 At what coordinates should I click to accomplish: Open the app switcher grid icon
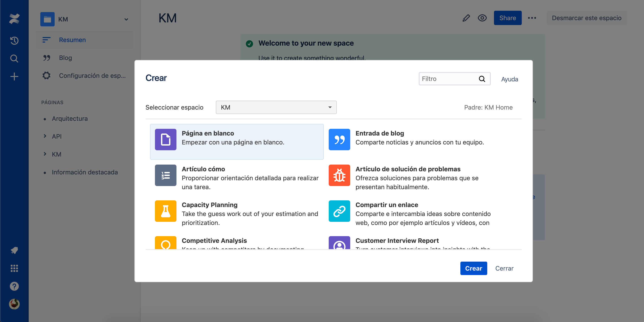(x=14, y=268)
